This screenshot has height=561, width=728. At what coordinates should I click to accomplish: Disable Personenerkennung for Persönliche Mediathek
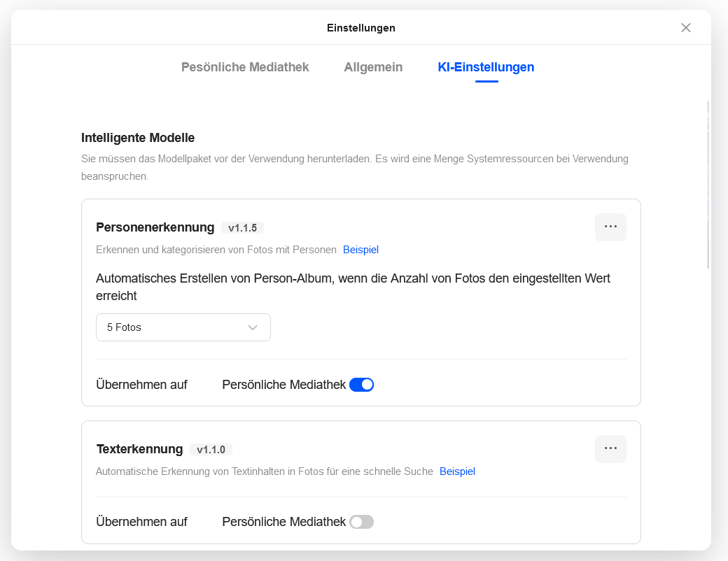(362, 385)
